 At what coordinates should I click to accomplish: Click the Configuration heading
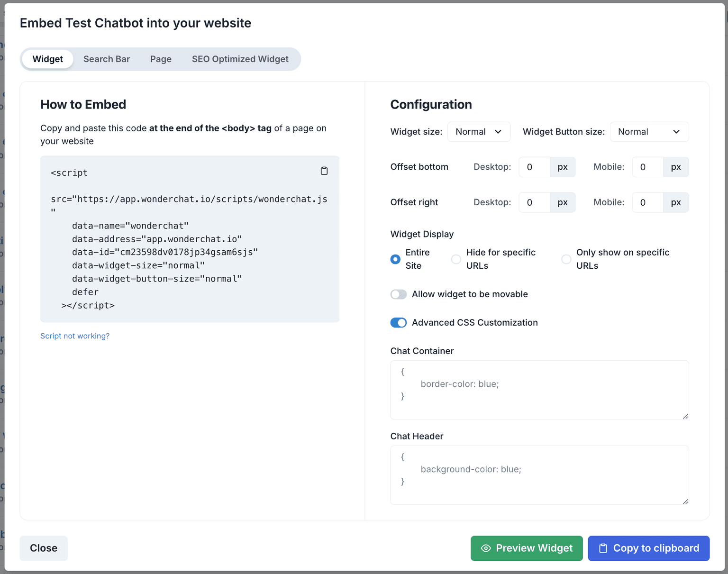coord(431,105)
